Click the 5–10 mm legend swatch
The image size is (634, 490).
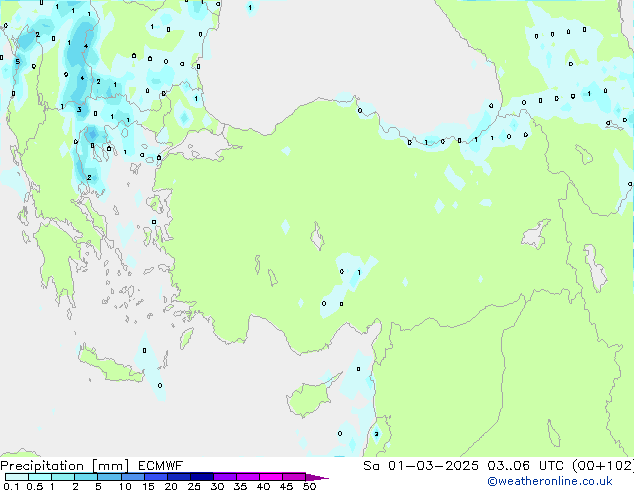coord(109,477)
